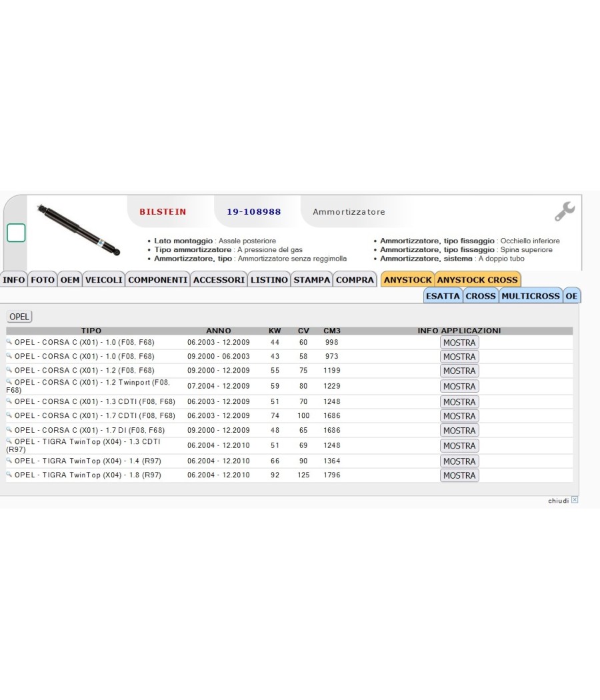This screenshot has width=600, height=700.
Task: Click the part number 19-108988
Action: 253,211
